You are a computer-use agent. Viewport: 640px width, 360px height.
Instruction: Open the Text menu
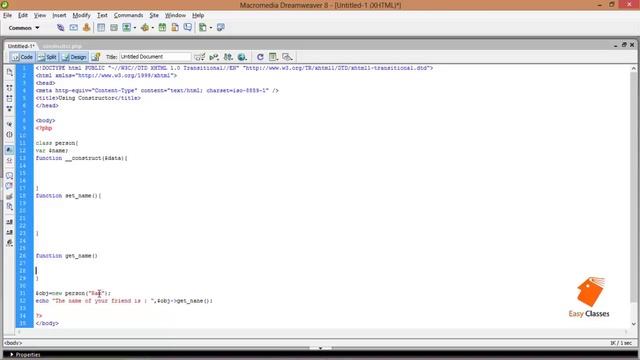[102, 15]
